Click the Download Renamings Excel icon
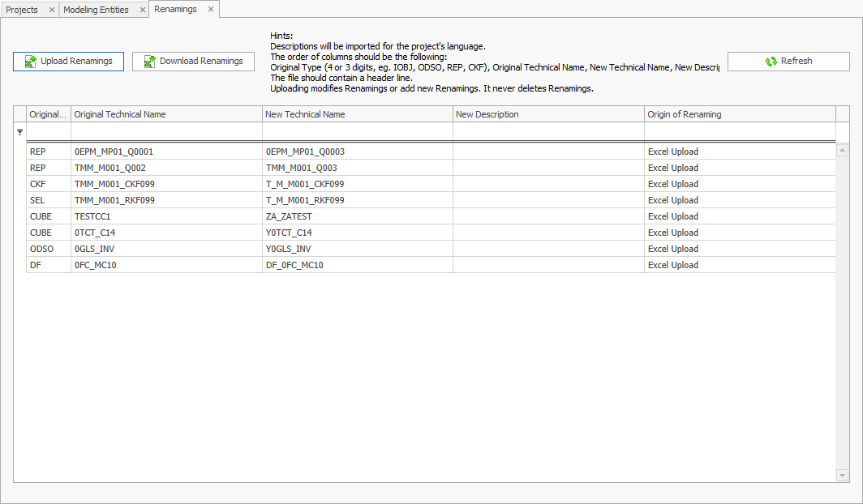Viewport: 863px width, 504px height. click(149, 61)
